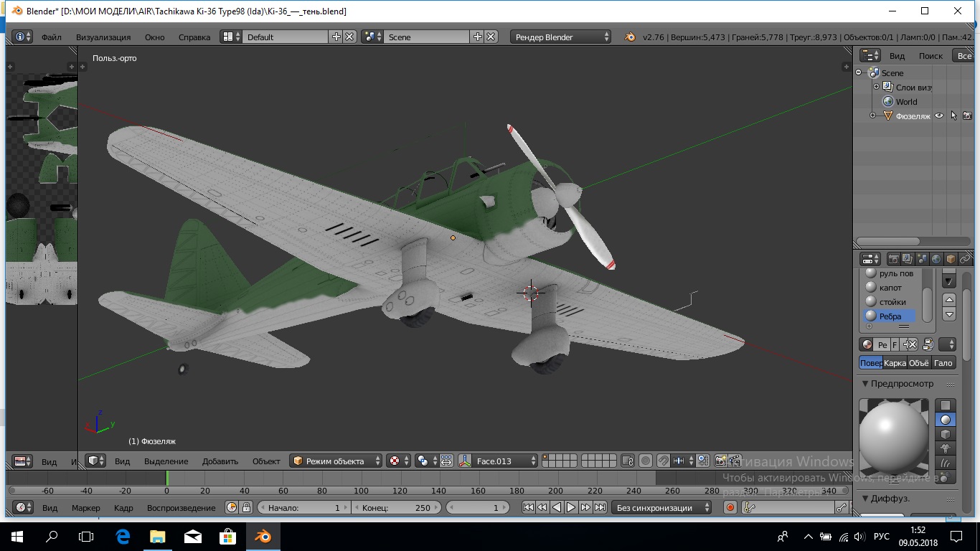The height and width of the screenshot is (551, 980).
Task: Open the Окно menu
Action: click(x=154, y=37)
